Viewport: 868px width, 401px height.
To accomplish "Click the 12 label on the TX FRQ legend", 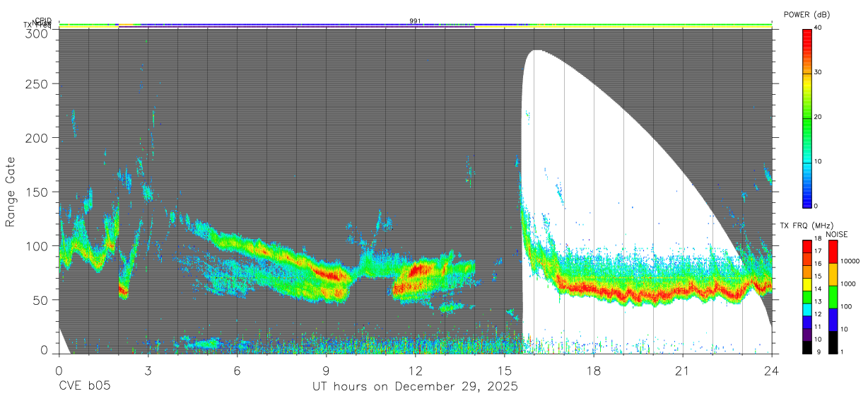I will coord(817,314).
